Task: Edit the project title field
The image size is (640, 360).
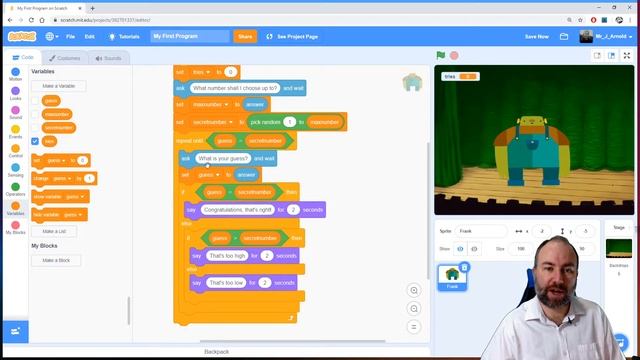Action: point(190,36)
